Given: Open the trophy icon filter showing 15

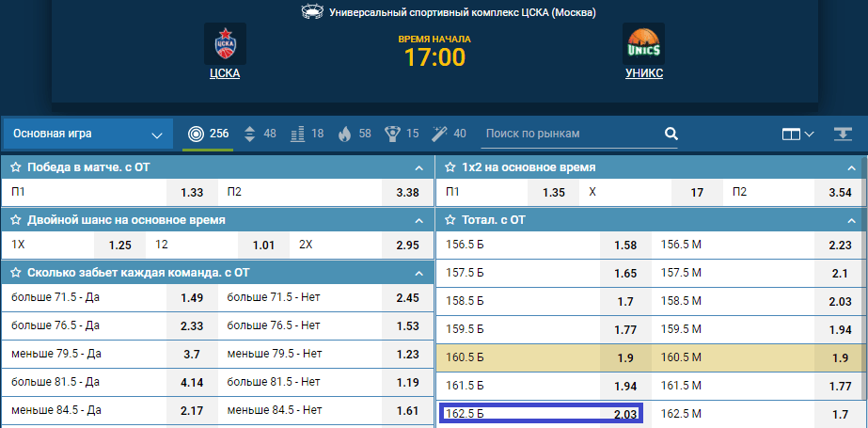Looking at the screenshot, I should click(402, 134).
